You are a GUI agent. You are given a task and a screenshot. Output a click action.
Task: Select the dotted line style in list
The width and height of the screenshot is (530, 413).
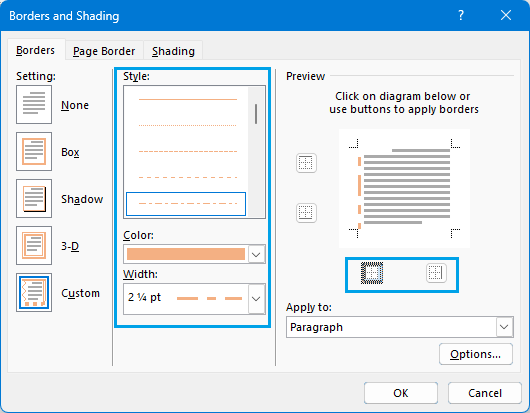(x=187, y=125)
